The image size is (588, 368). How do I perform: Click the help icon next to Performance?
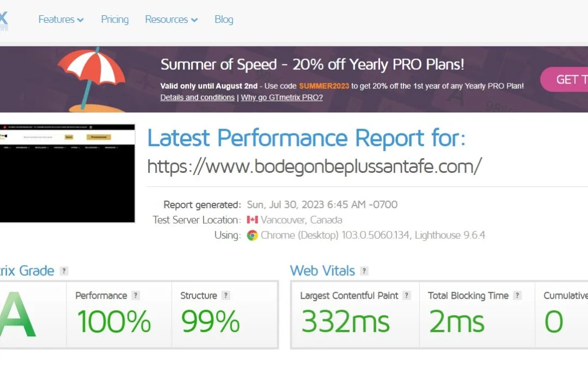pyautogui.click(x=136, y=295)
